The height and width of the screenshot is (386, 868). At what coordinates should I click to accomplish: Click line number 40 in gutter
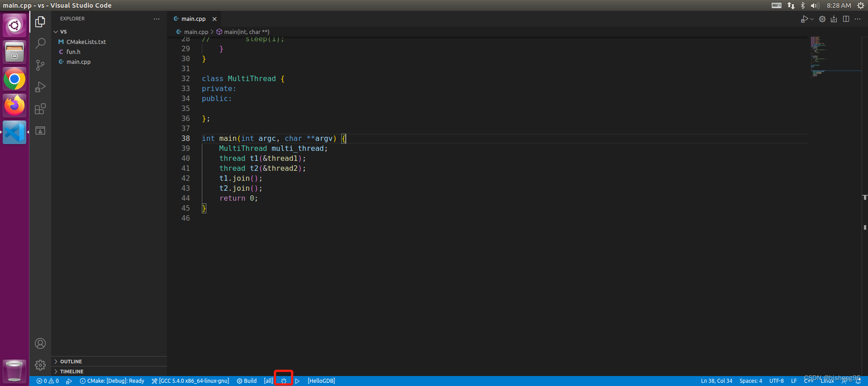coord(186,159)
